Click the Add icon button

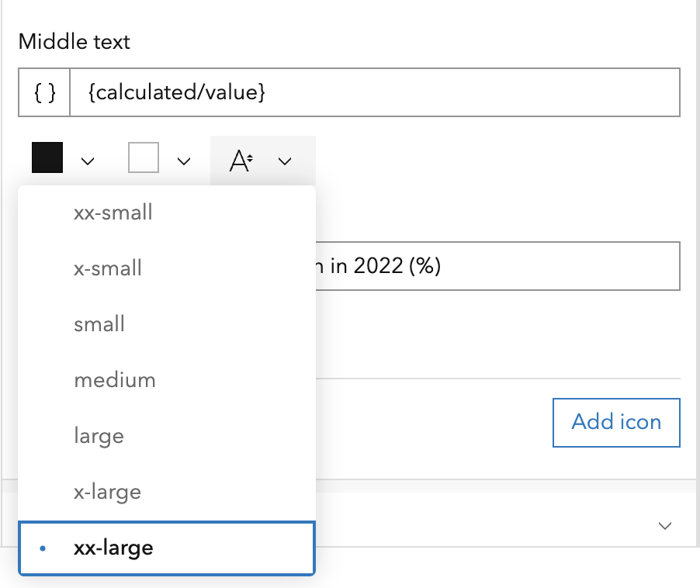(615, 422)
